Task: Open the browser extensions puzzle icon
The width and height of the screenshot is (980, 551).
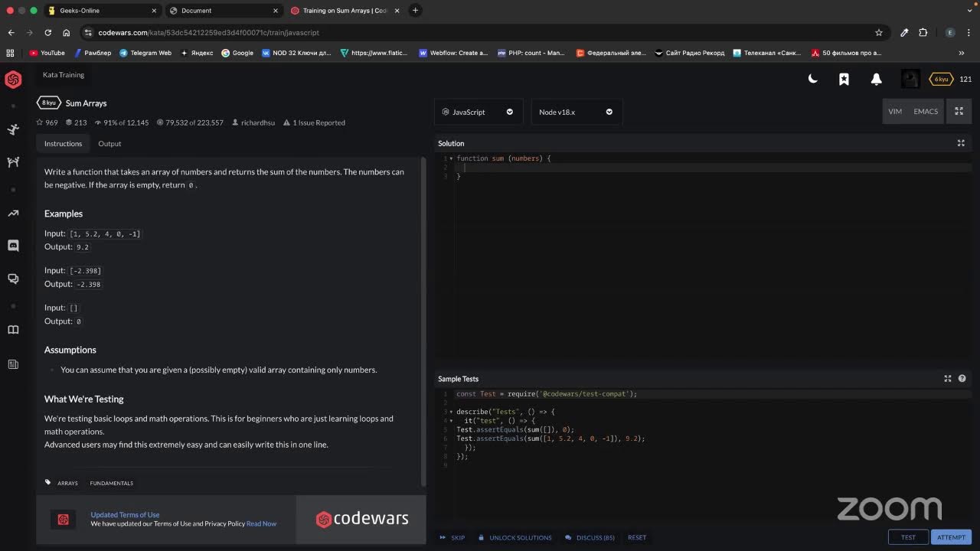Action: pos(923,32)
